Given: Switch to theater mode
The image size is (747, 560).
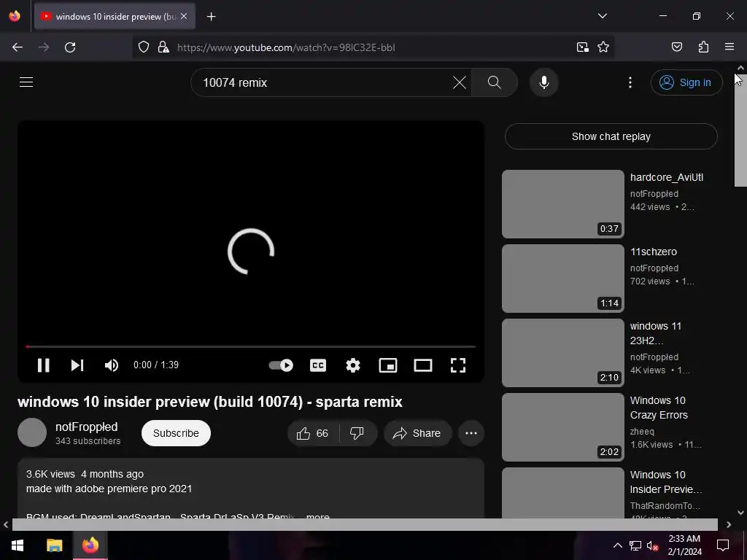Looking at the screenshot, I should click(x=423, y=365).
